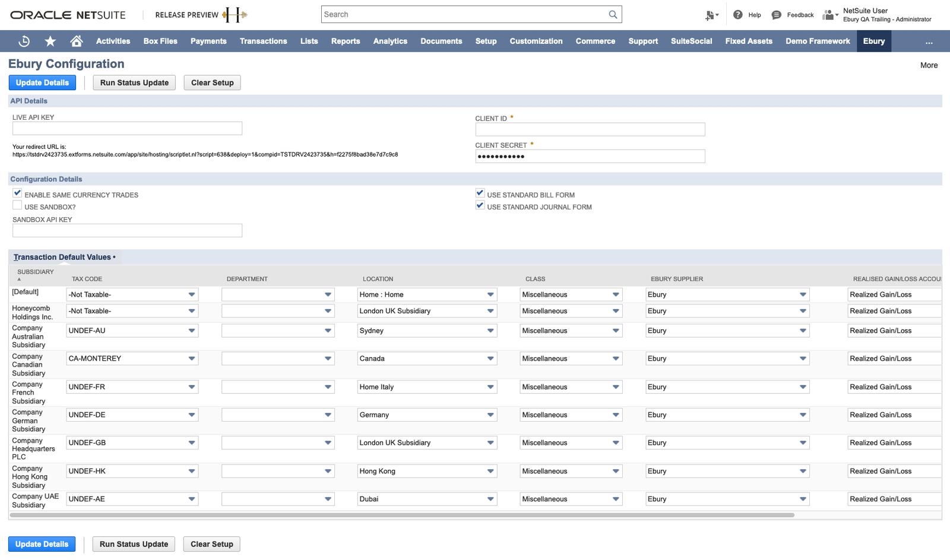
Task: Toggle Use Standard Bill Form checkbox
Action: pos(480,193)
